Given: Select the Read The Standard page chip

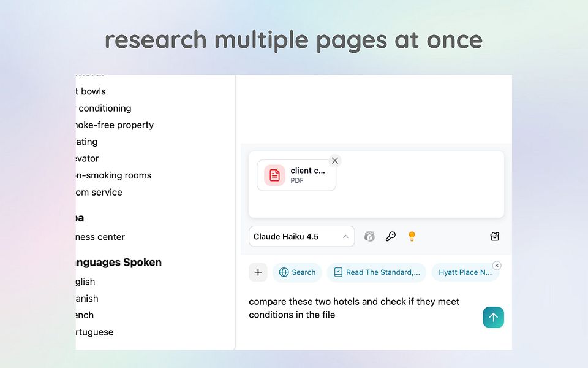Looking at the screenshot, I should click(x=377, y=272).
